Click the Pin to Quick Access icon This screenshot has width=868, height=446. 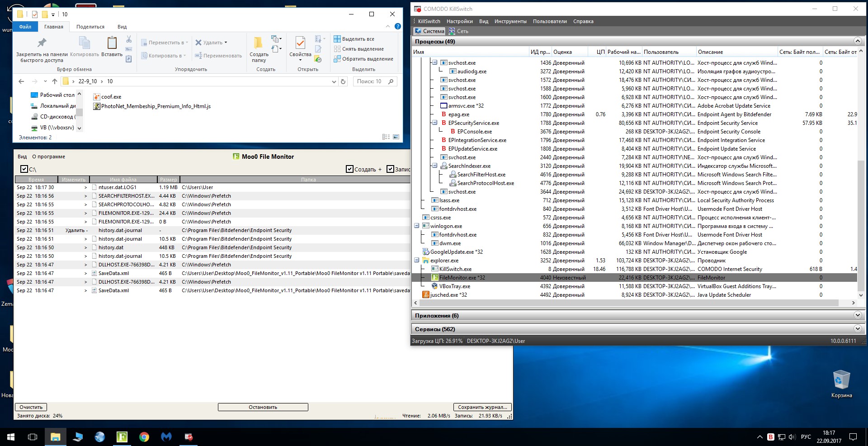(42, 43)
